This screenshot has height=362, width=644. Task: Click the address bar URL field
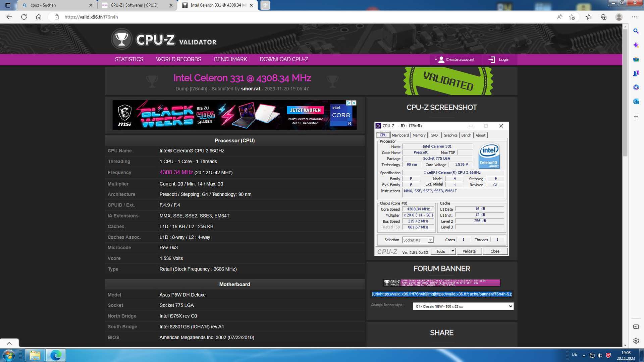[302, 17]
